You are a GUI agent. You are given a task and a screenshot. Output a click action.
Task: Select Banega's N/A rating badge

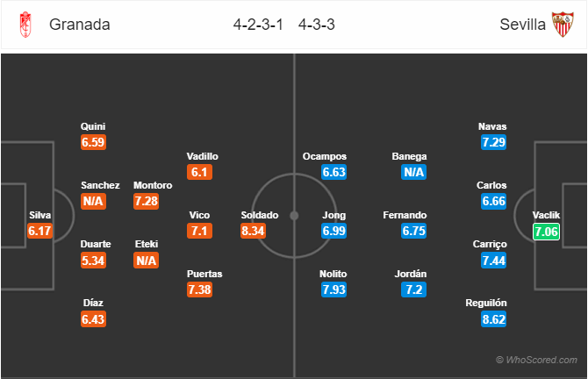click(413, 172)
